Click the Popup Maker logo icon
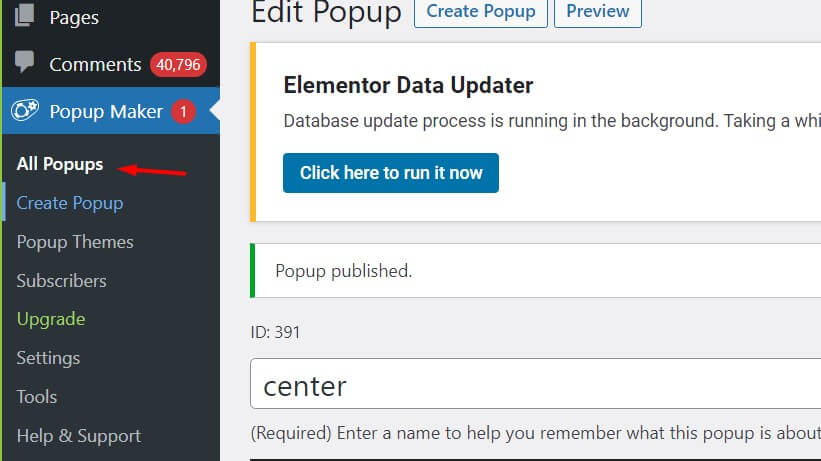 tap(25, 111)
